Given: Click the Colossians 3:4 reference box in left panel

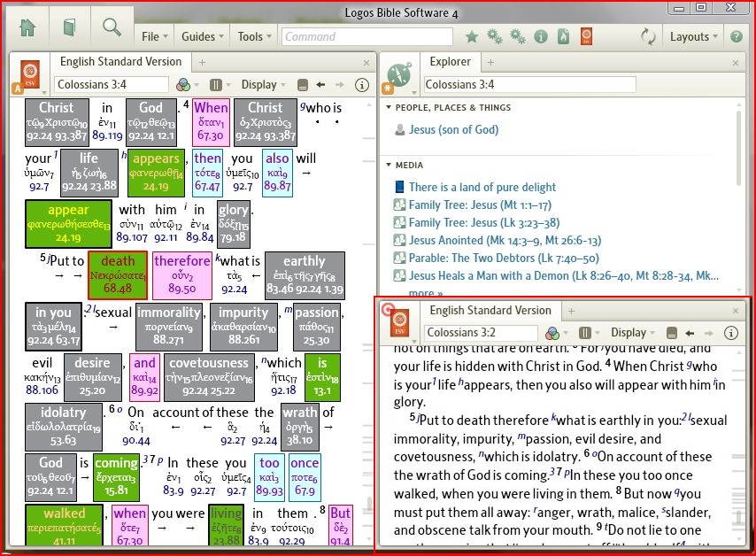Looking at the screenshot, I should [112, 84].
